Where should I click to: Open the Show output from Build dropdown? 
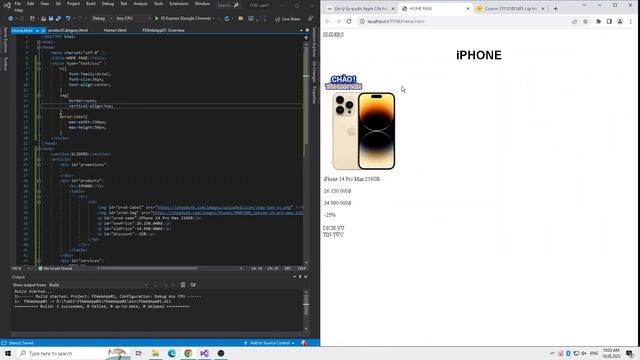pos(98,285)
